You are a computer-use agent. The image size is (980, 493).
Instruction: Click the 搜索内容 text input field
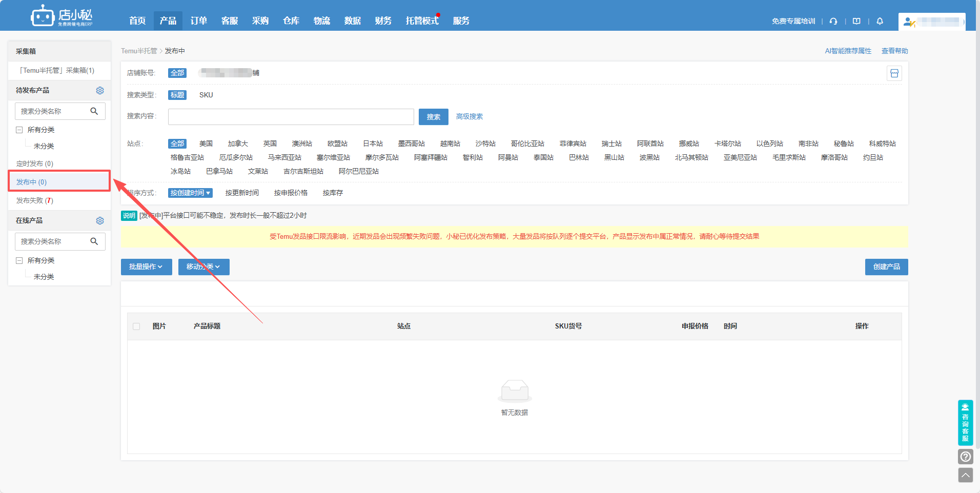click(291, 117)
